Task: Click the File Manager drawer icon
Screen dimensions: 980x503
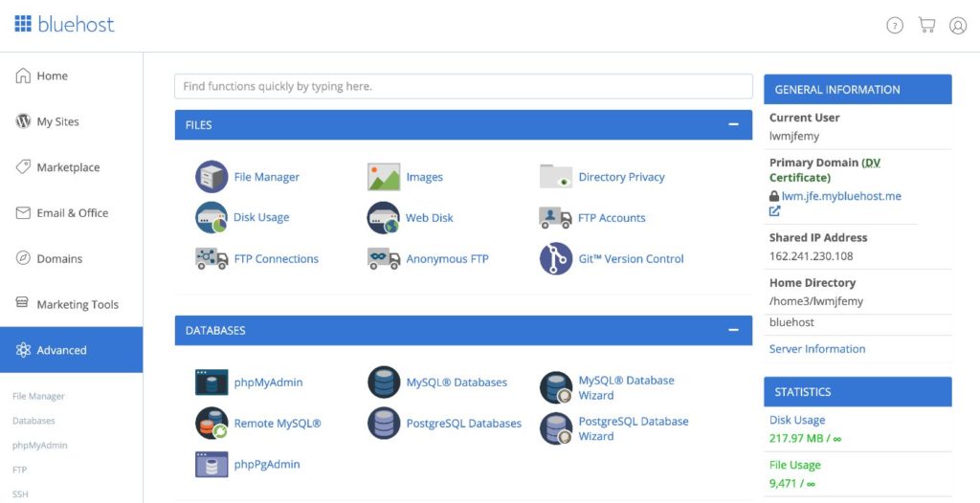Action: 212,177
